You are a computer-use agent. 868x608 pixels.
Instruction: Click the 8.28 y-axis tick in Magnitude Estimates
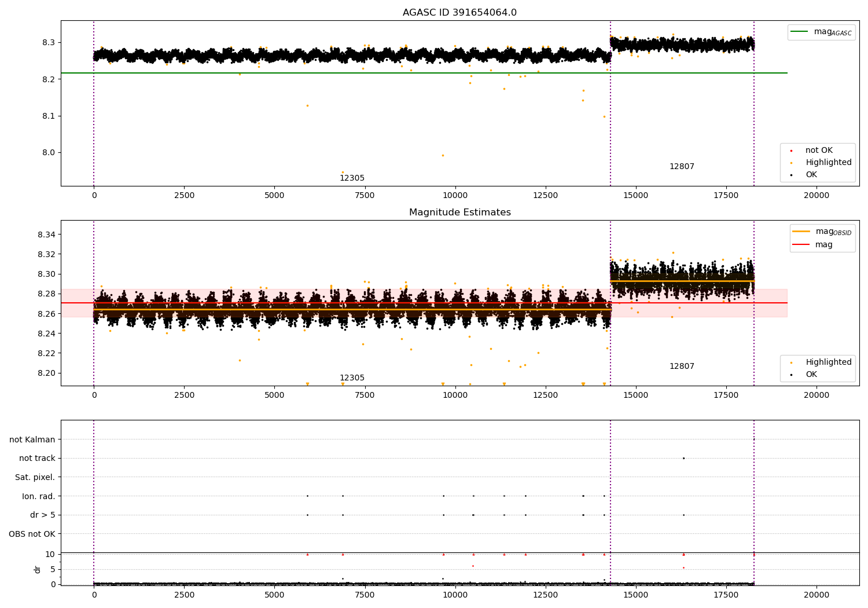point(46,294)
